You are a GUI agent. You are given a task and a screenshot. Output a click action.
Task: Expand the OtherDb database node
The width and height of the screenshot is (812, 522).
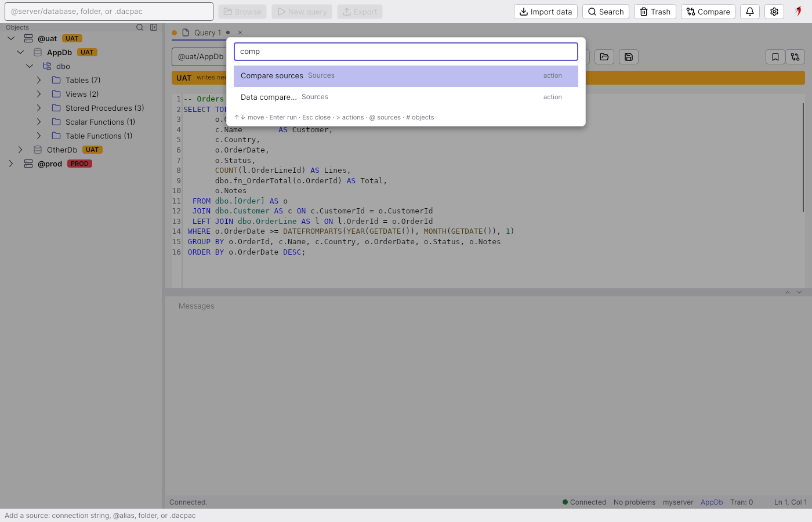tap(20, 150)
